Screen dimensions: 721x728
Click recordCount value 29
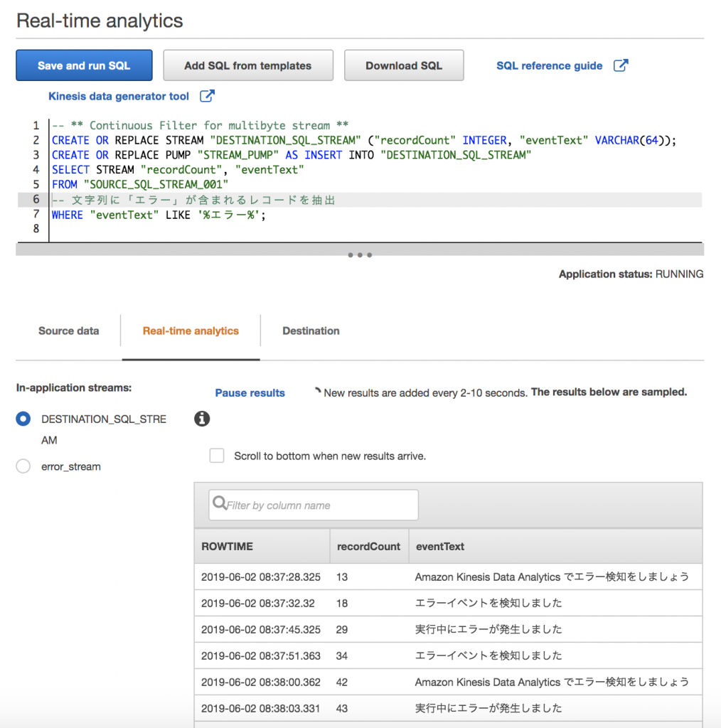[x=342, y=630]
